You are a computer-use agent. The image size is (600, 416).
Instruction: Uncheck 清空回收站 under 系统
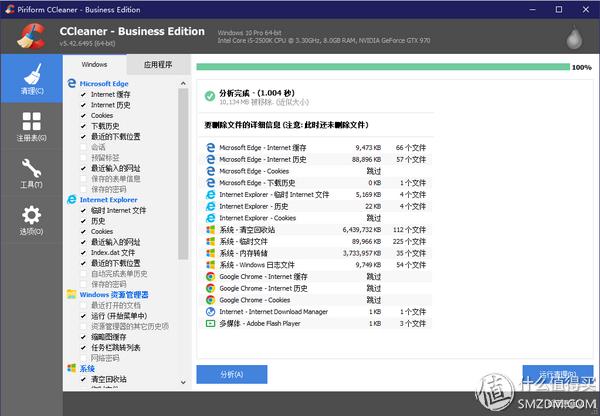tap(83, 379)
